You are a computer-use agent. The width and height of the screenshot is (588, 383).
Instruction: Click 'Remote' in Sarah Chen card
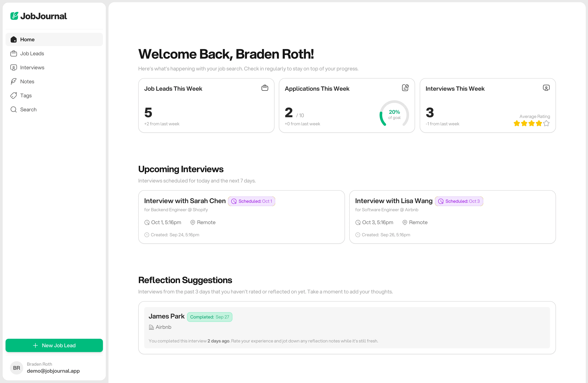pyautogui.click(x=206, y=223)
